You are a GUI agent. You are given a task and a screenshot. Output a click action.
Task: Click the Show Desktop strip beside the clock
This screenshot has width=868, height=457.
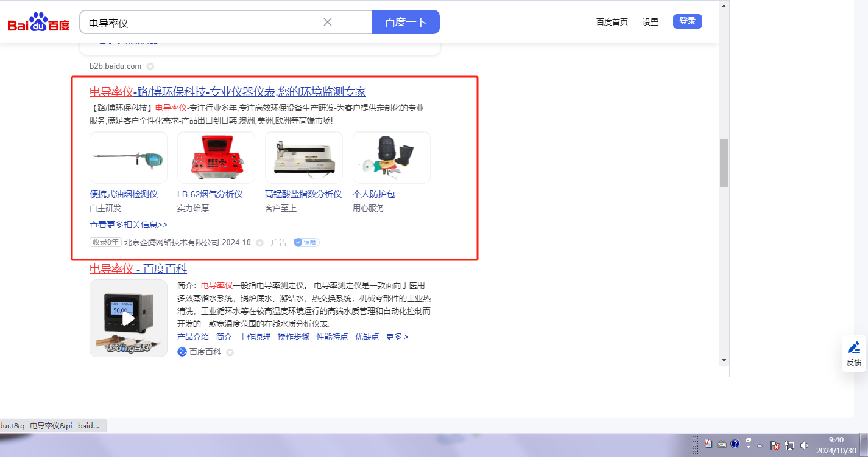[x=864, y=445]
